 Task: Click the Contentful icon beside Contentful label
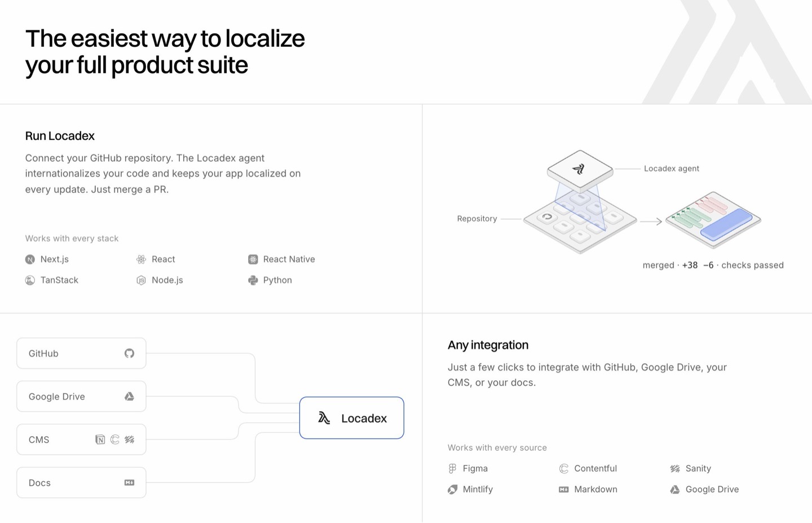[x=563, y=469]
